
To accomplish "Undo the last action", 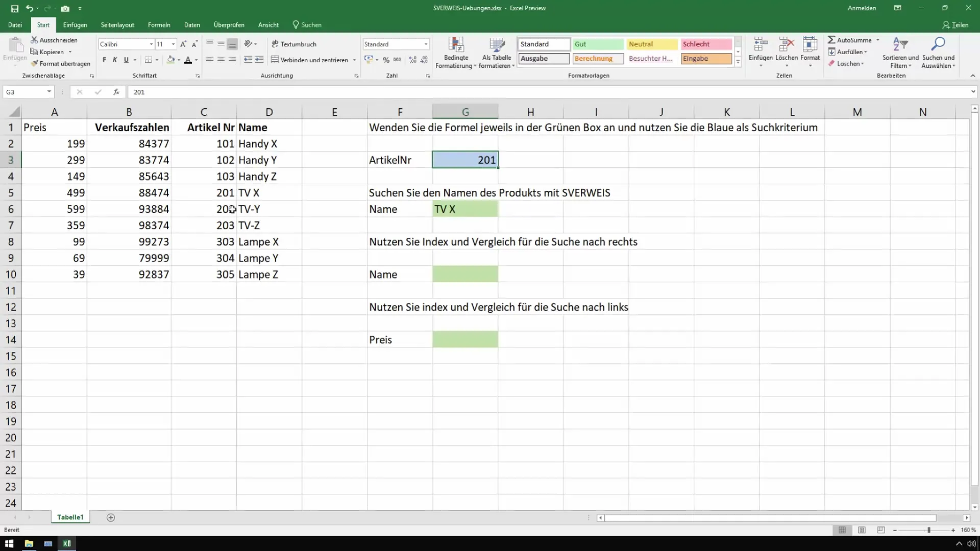I will coord(29,8).
